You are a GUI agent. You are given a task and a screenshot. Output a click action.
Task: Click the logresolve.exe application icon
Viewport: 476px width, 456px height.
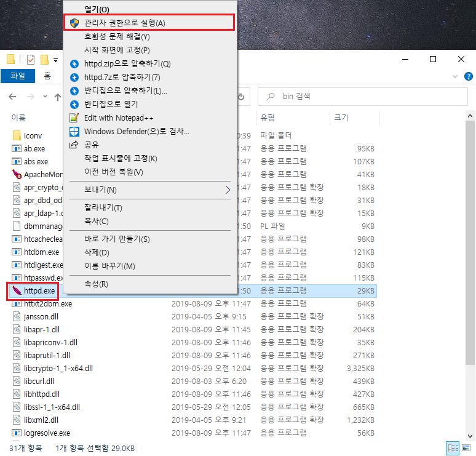17,433
